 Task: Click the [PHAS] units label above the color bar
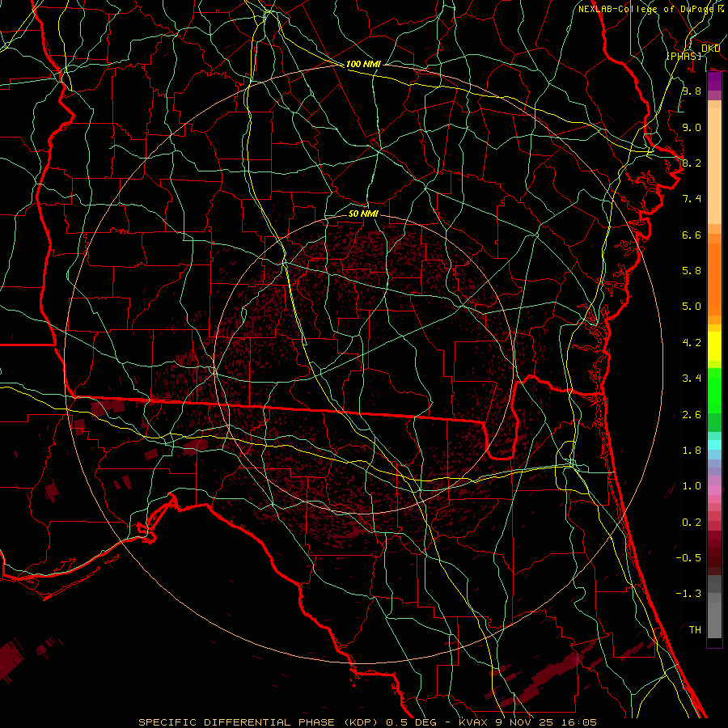[684, 55]
